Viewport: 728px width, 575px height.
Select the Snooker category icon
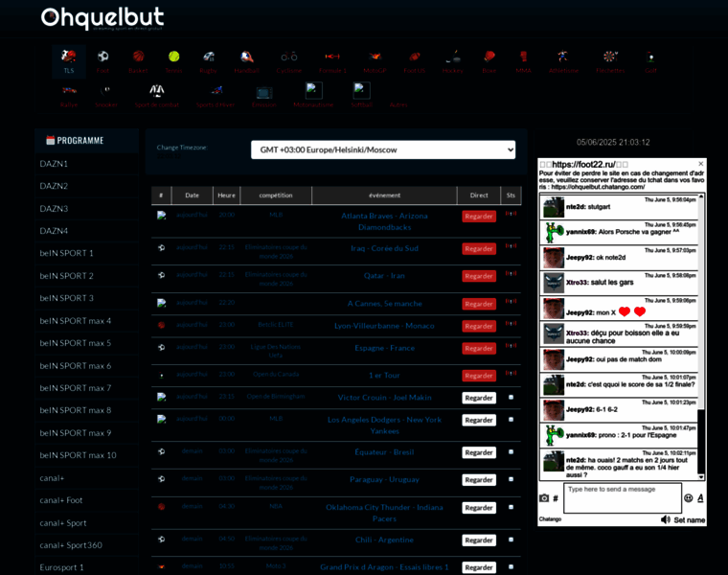106,90
